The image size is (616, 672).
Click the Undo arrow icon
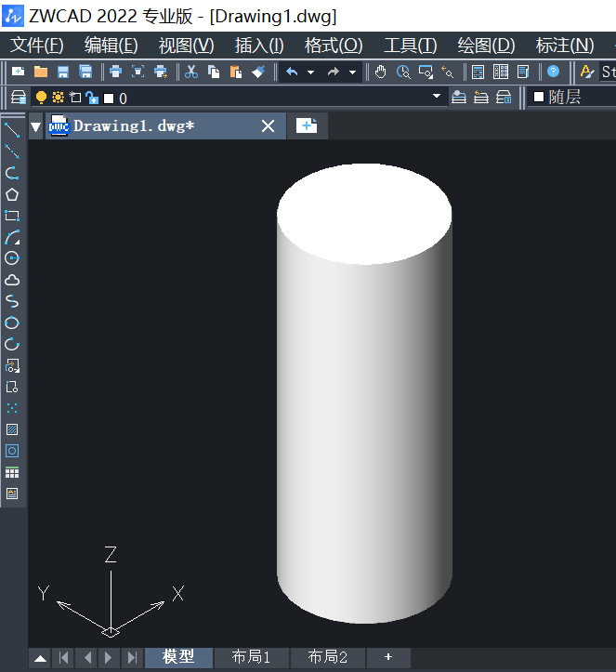pyautogui.click(x=292, y=72)
